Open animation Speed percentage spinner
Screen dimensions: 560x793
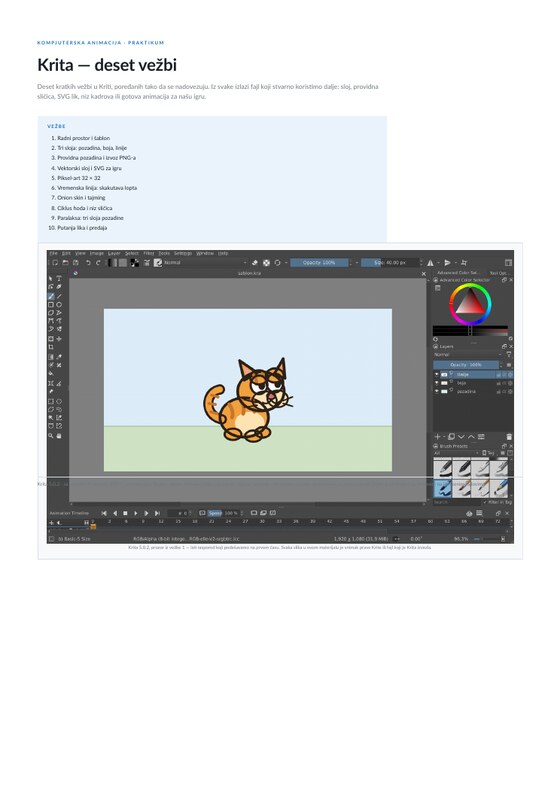pyautogui.click(x=225, y=513)
